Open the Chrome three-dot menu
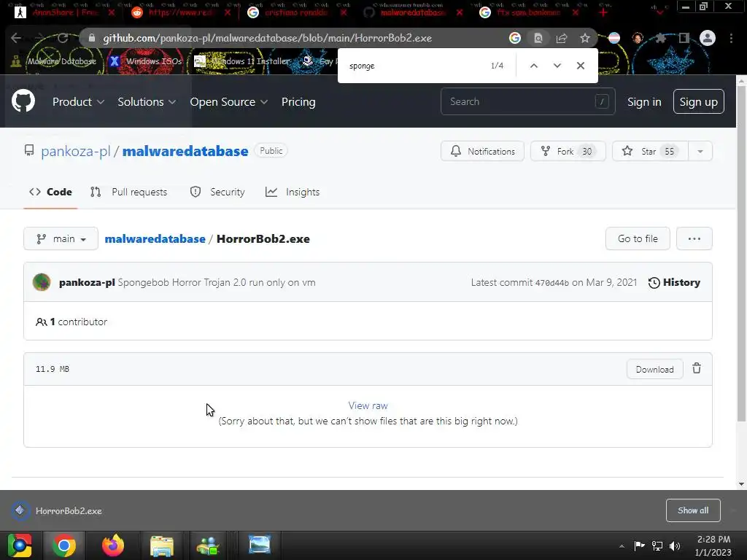Viewport: 747px width, 560px height. 731,38
